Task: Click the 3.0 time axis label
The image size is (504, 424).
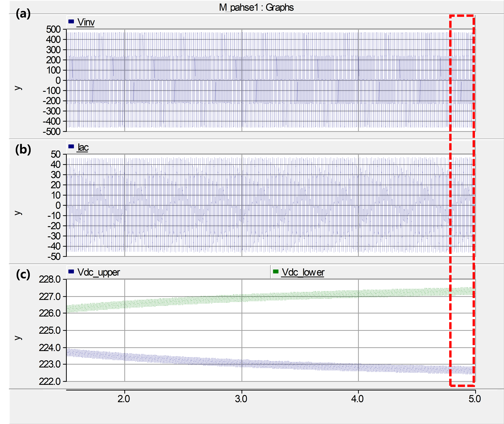Action: (241, 399)
